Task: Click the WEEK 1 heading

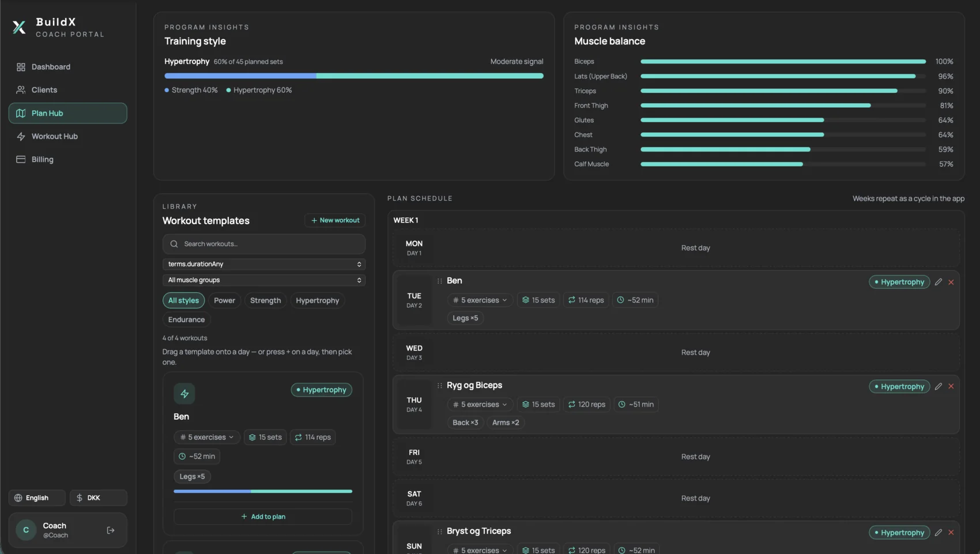Action: [406, 220]
